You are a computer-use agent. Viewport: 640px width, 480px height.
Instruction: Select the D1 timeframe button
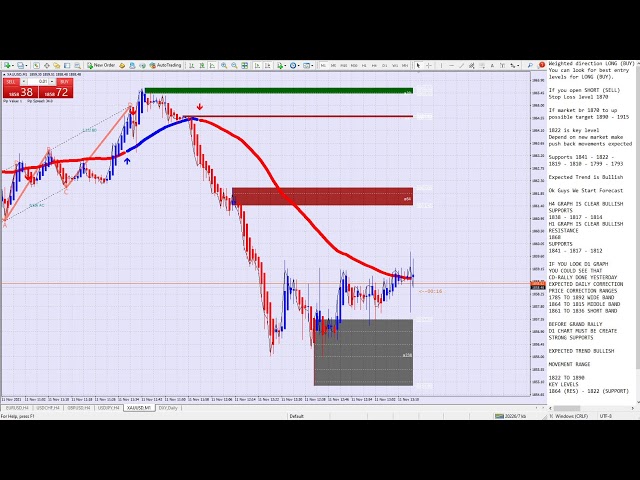[x=385, y=65]
